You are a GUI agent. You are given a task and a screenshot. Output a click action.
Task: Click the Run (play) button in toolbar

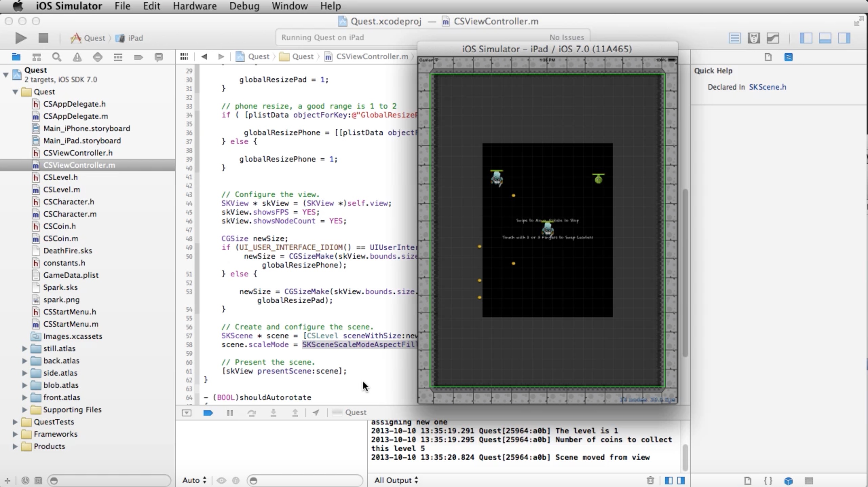click(20, 38)
